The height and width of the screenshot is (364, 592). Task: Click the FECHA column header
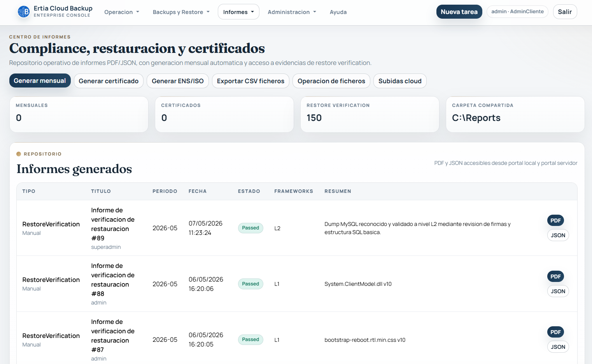[x=198, y=191]
